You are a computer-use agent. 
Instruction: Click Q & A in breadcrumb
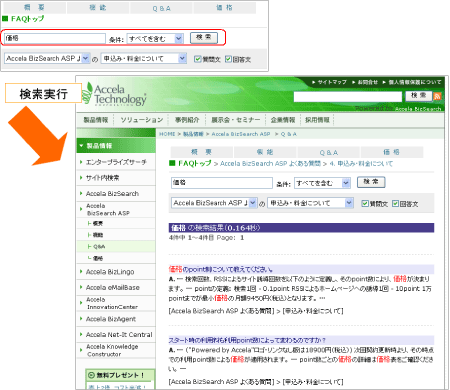(x=289, y=134)
